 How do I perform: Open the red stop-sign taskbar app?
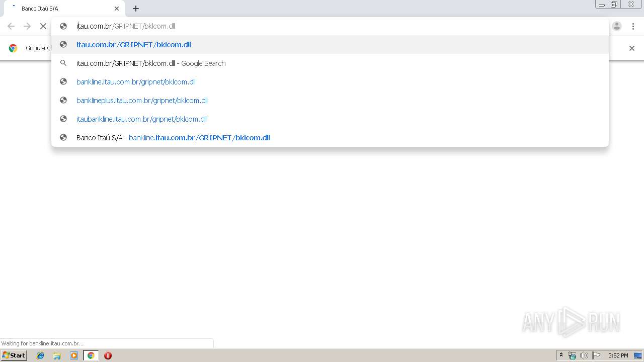click(x=108, y=355)
